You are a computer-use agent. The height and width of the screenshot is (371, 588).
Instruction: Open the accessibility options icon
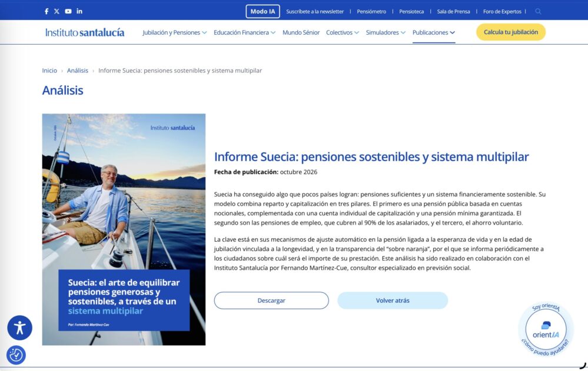[x=19, y=328]
